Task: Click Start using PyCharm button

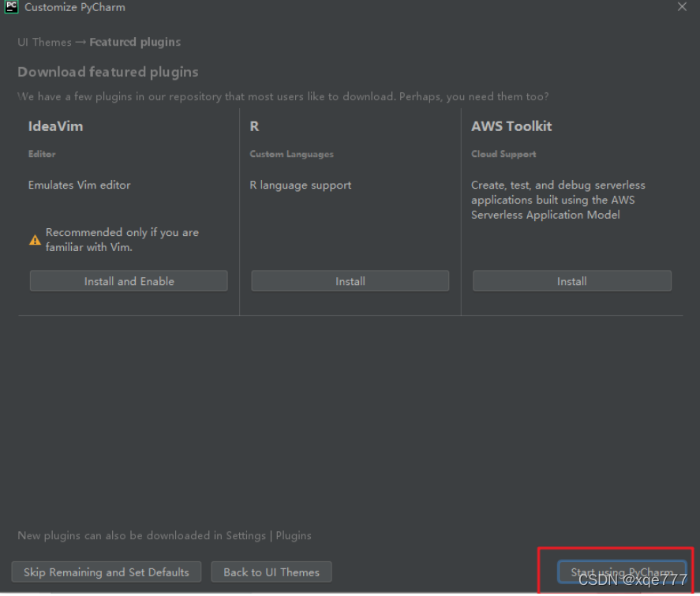Action: coord(622,572)
